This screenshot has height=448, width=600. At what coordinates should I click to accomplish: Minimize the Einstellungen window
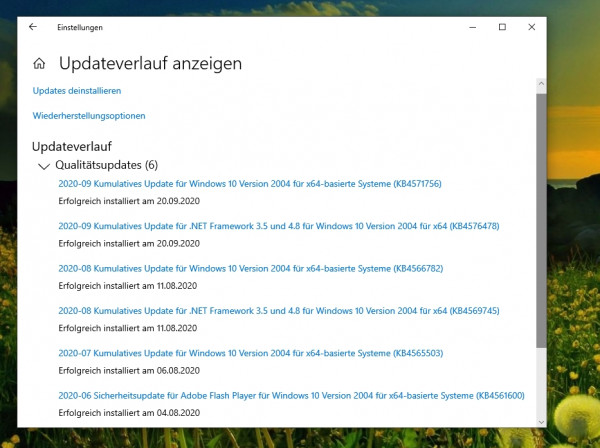point(473,27)
